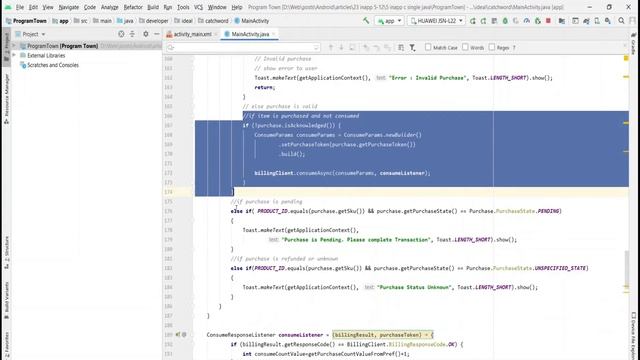This screenshot has width=640, height=360.
Task: Open the search history magnifier dropdown
Action: [171, 48]
